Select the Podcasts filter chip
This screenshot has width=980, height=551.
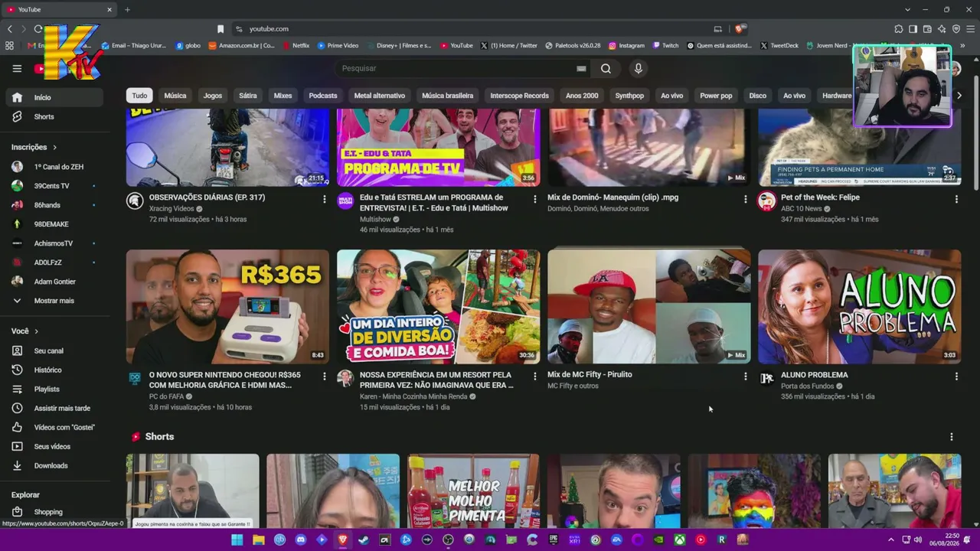point(323,96)
